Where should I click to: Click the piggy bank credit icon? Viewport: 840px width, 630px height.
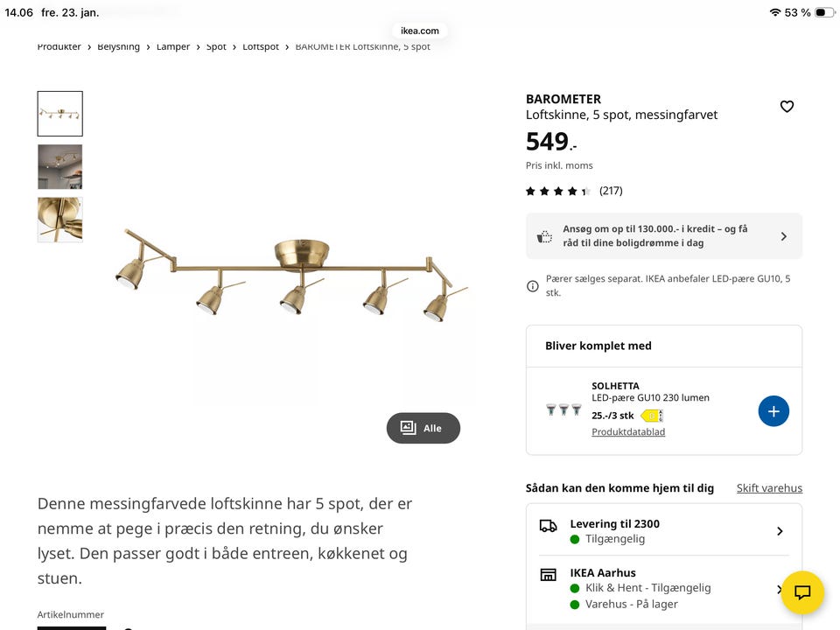pyautogui.click(x=544, y=236)
